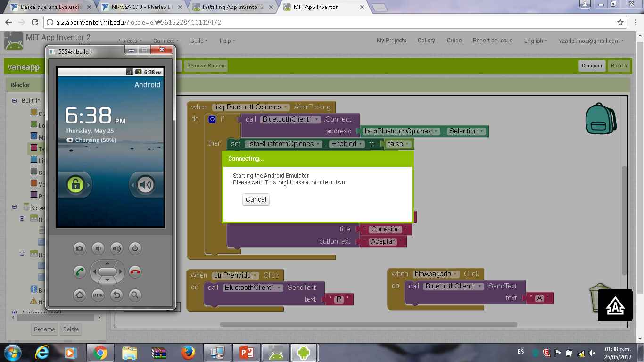Open the false boolean dropdown
Image resolution: width=644 pixels, height=362 pixels.
[x=407, y=144]
